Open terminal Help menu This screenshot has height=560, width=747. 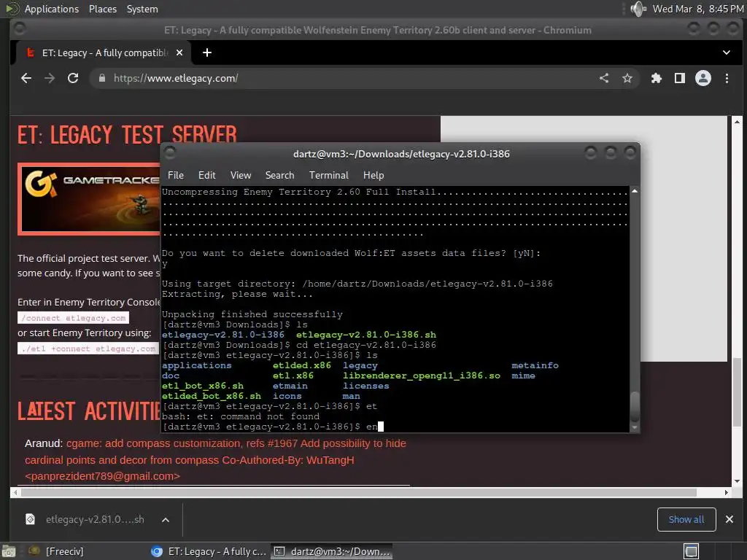coord(373,175)
